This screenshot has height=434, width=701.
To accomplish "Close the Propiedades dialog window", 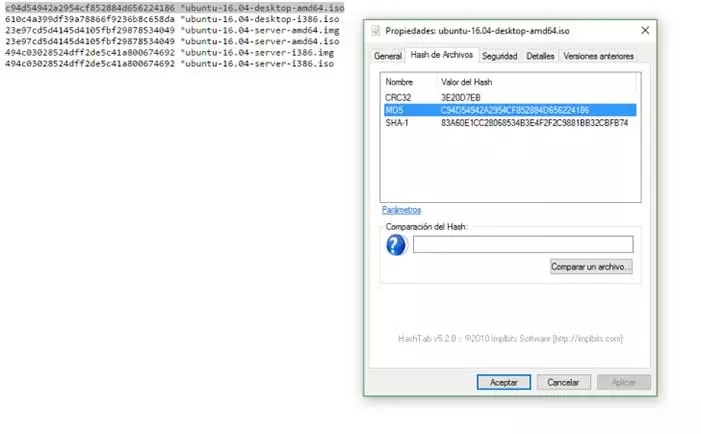I will (642, 32).
